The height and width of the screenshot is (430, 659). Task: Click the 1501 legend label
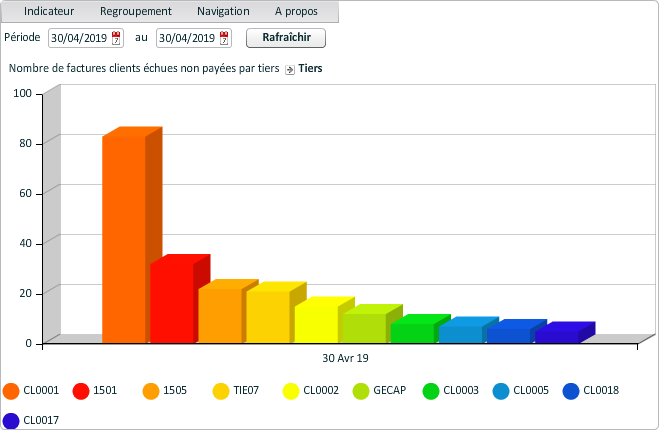pos(105,390)
